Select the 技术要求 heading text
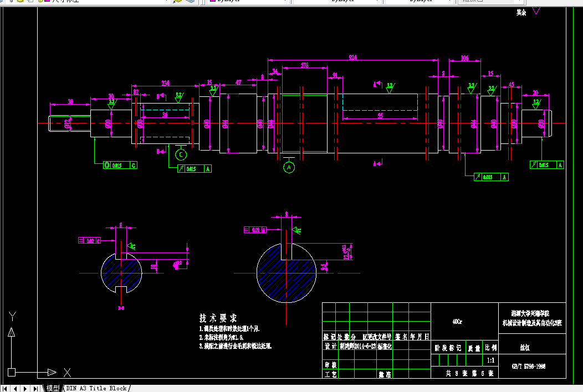Image resolution: width=583 pixels, height=392 pixels. coord(218,318)
